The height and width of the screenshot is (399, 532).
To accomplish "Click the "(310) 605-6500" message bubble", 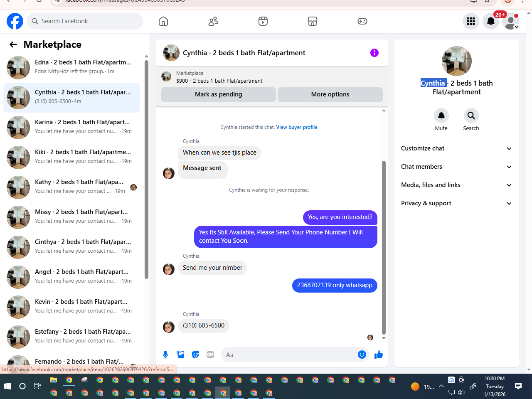I will pyautogui.click(x=204, y=325).
